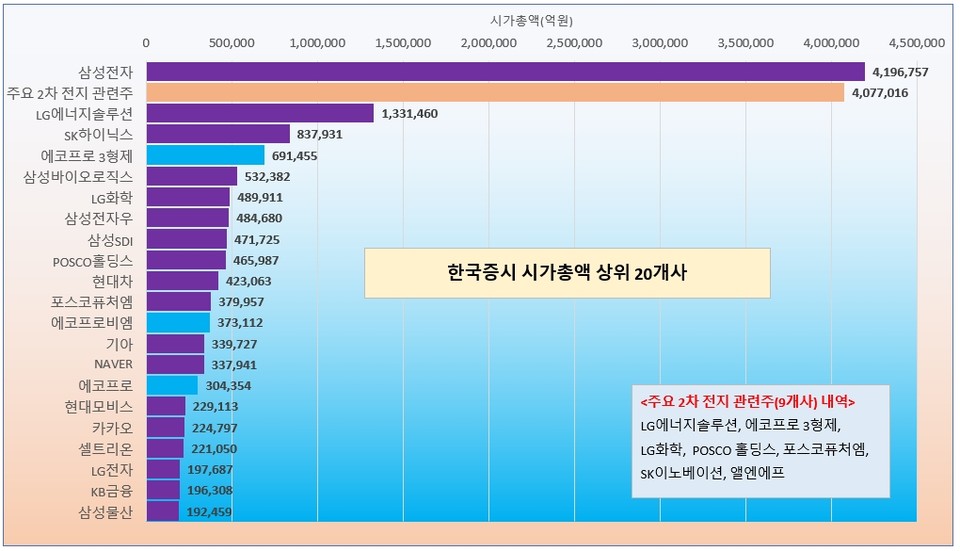Screen dimensions: 960x551
Task: Select the data label 471,725
Action: [257, 240]
